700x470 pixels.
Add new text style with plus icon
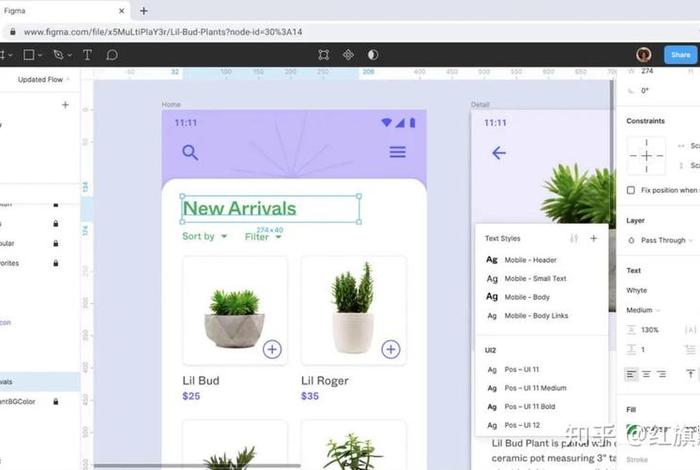[593, 238]
